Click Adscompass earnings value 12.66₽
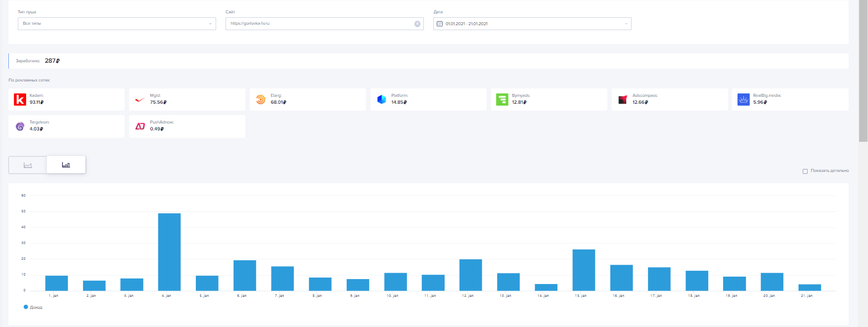This screenshot has width=868, height=327. point(640,102)
